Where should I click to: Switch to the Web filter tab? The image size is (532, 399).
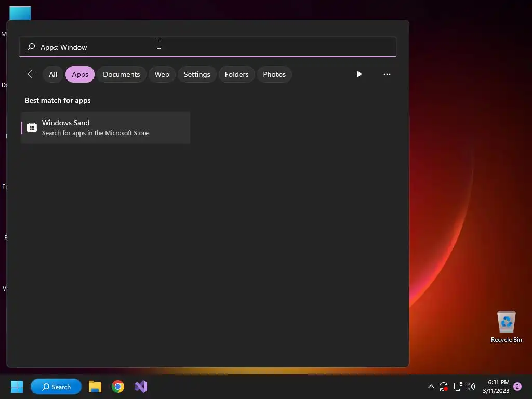click(x=162, y=74)
